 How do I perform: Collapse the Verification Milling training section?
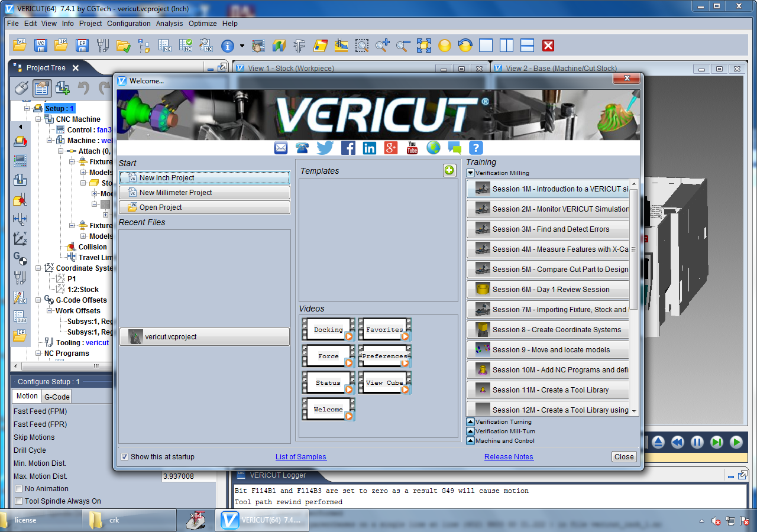pos(470,173)
